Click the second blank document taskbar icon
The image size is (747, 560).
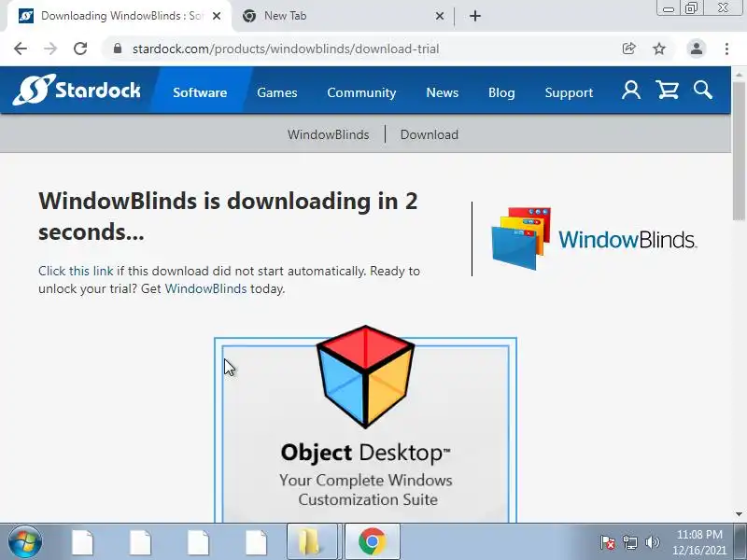(141, 542)
